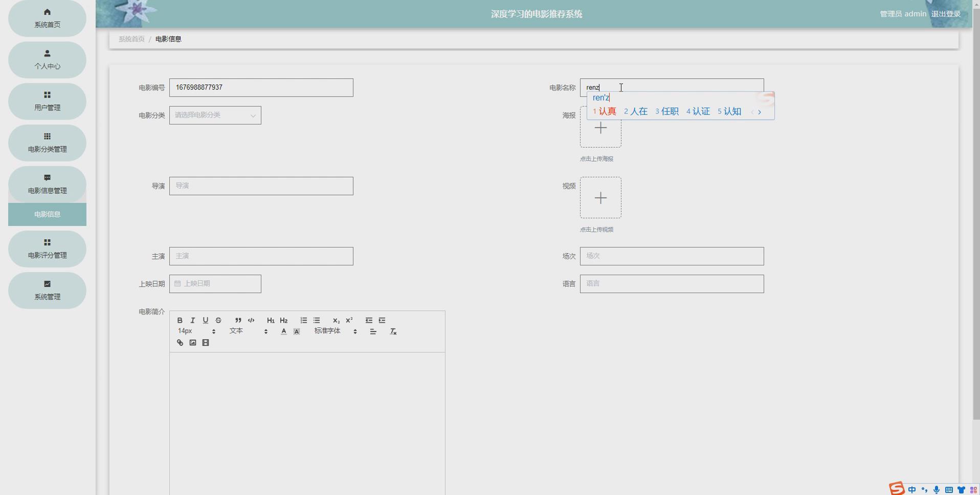Screen dimensions: 980x495
Task: Insert a blockquote with the quote icon
Action: coord(238,320)
